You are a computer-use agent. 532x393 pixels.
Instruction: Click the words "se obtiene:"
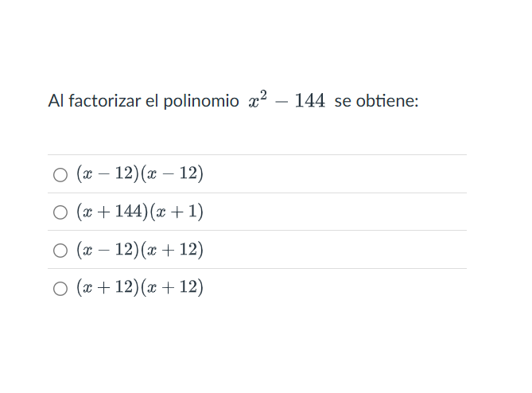pos(376,101)
